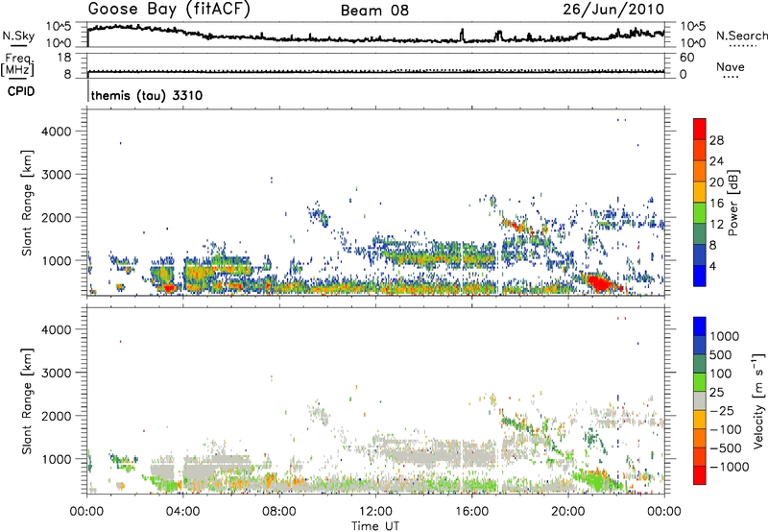Select the "4000" tick in the Power panel
768x532 pixels.
pos(57,132)
